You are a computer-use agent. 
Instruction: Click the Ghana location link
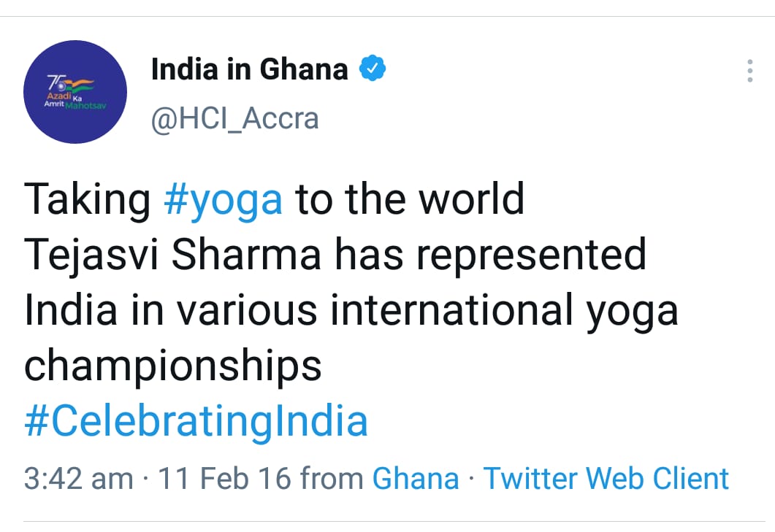pyautogui.click(x=416, y=479)
